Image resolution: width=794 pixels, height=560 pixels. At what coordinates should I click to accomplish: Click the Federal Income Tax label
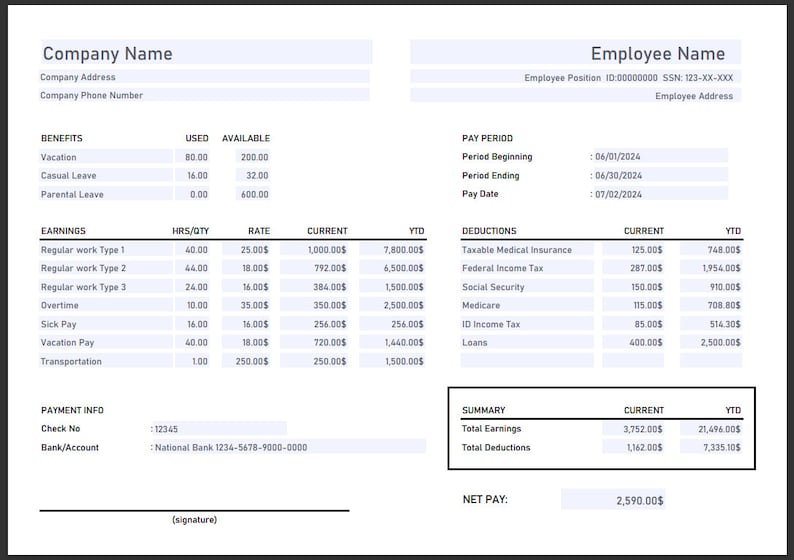coord(502,268)
